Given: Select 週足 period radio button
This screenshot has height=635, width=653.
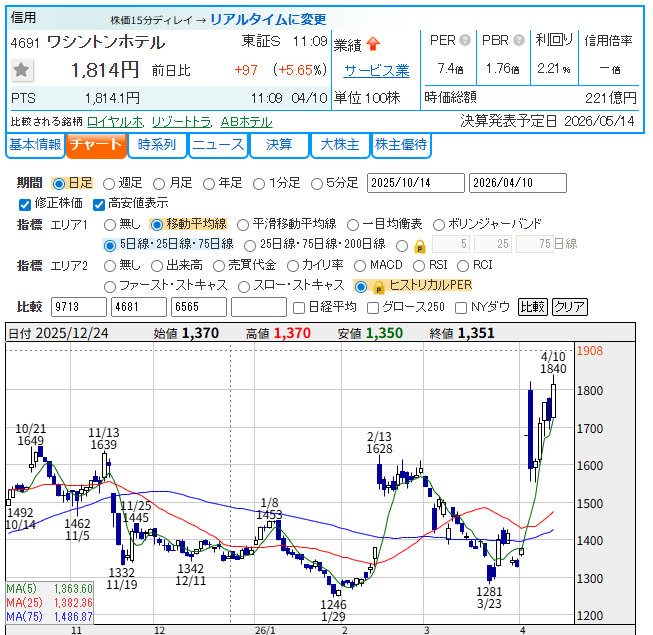Looking at the screenshot, I should pyautogui.click(x=109, y=184).
